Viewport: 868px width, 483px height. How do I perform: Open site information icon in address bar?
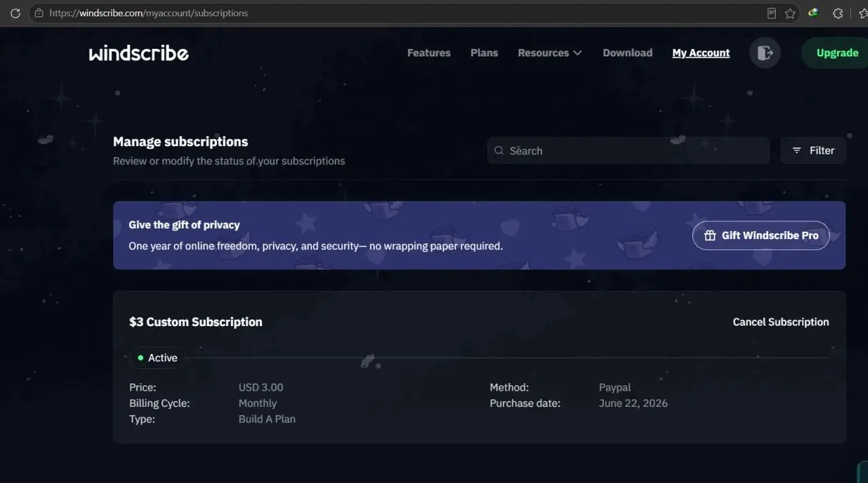(39, 13)
